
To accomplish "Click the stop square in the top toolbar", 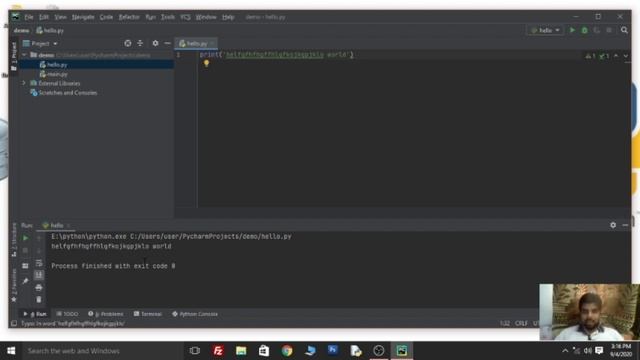I will tap(609, 30).
